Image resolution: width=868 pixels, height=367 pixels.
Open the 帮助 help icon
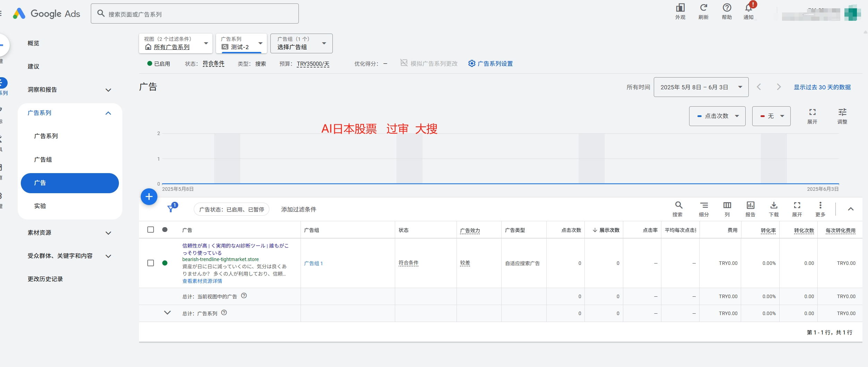coord(727,11)
